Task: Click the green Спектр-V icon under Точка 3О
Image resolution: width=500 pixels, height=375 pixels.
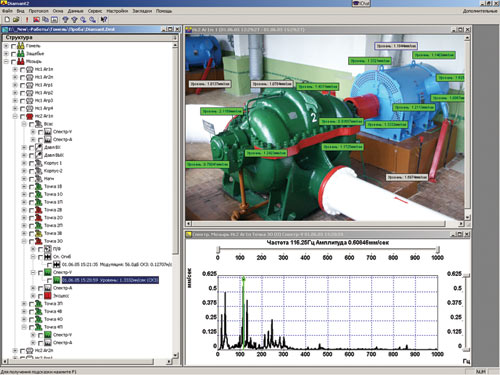Action: 48,272
